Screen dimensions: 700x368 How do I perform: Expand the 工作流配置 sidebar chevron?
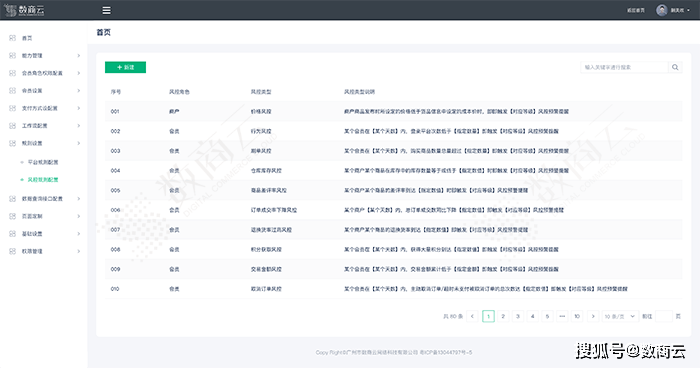79,125
